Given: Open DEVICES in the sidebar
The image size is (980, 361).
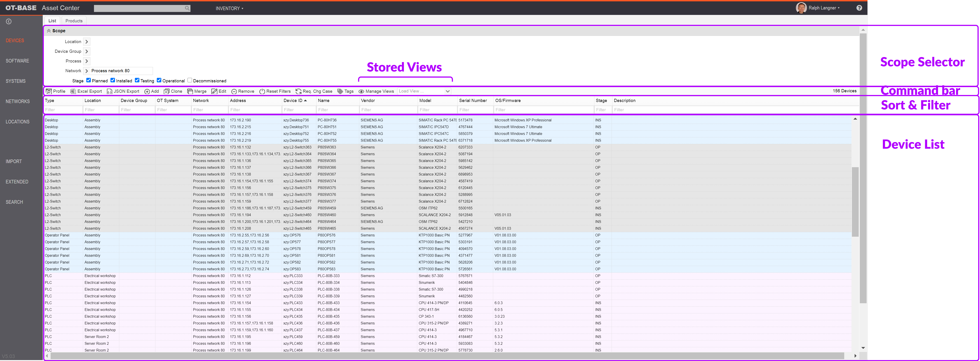Looking at the screenshot, I should click(15, 41).
